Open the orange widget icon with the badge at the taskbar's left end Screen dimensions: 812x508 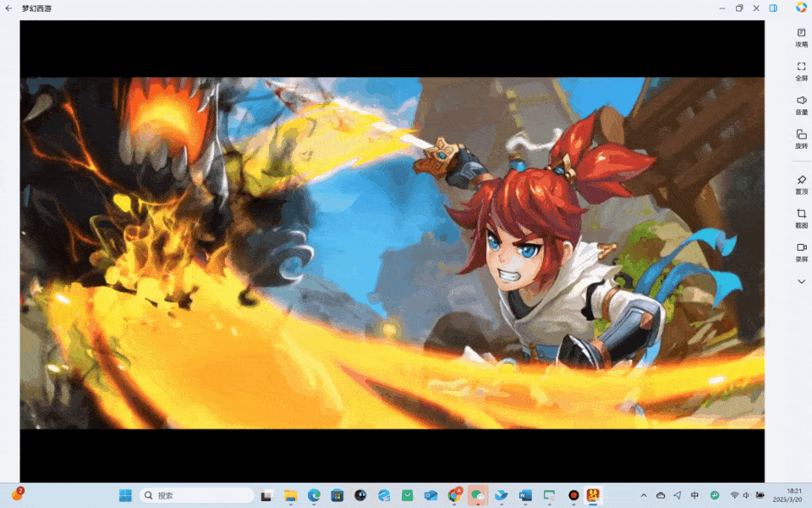point(18,494)
